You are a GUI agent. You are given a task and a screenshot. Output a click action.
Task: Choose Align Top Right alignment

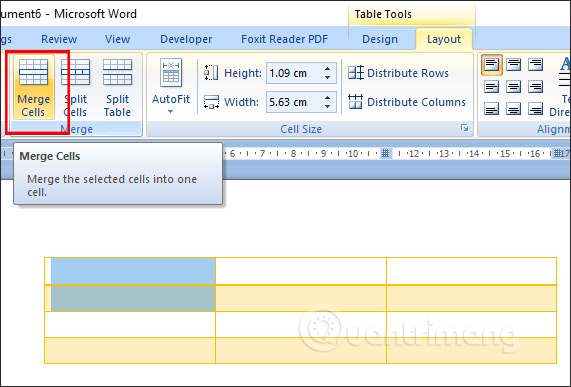pyautogui.click(x=536, y=65)
